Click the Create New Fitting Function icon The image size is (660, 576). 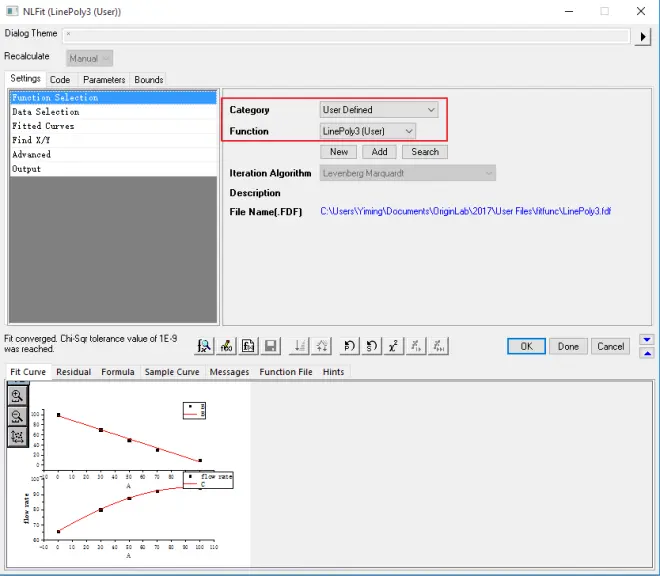click(x=248, y=346)
